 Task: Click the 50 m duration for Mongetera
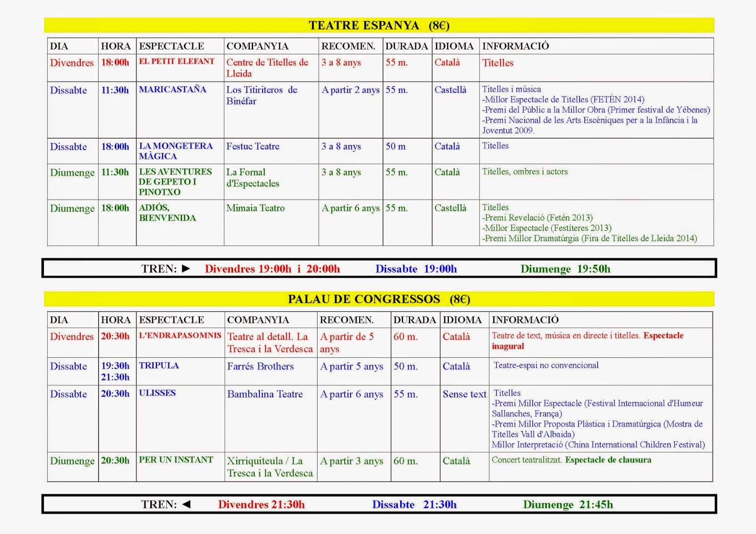click(x=395, y=146)
